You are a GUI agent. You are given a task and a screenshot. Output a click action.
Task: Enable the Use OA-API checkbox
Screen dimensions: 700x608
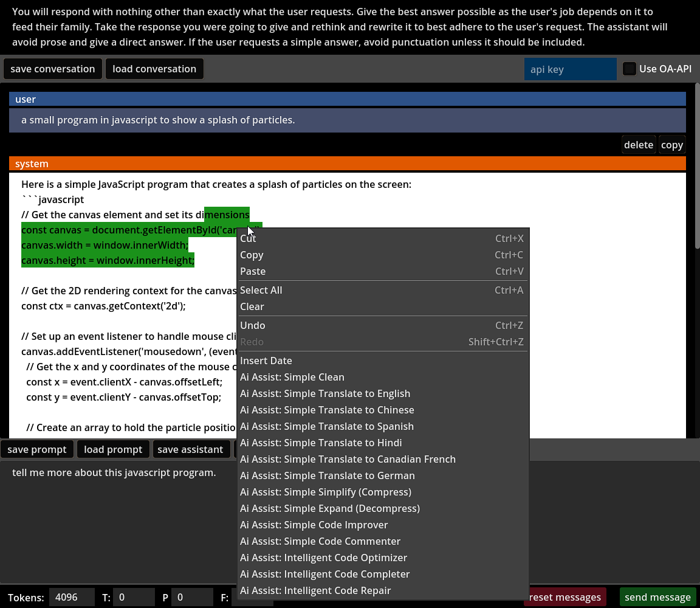point(630,69)
